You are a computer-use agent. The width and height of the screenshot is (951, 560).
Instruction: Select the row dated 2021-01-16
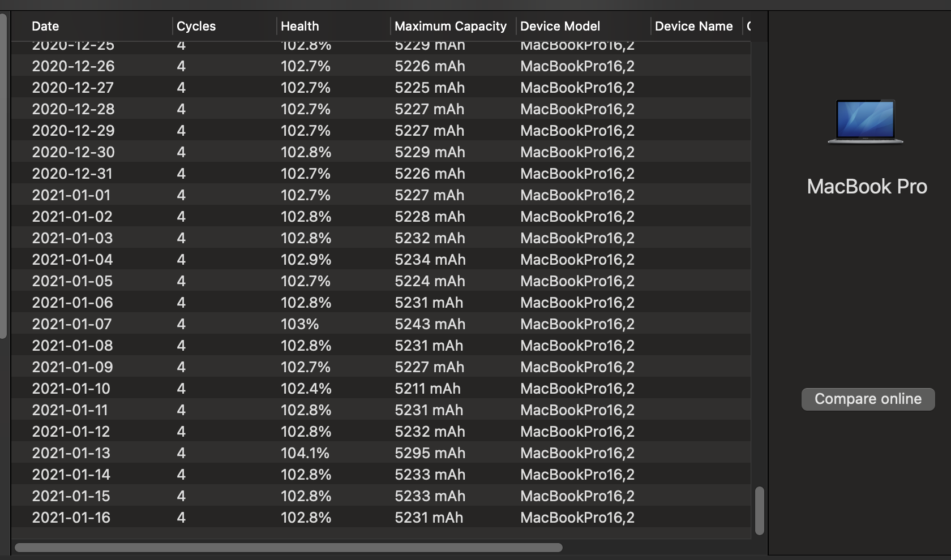pos(381,518)
